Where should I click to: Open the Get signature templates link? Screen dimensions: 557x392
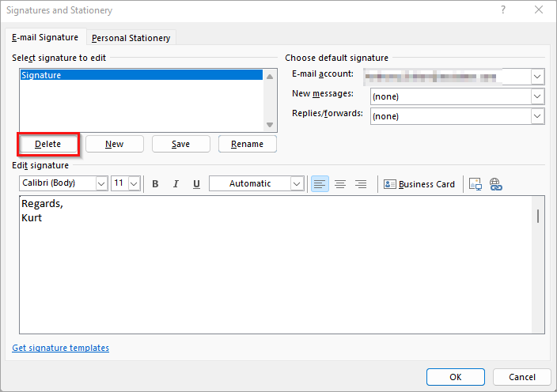coord(61,348)
